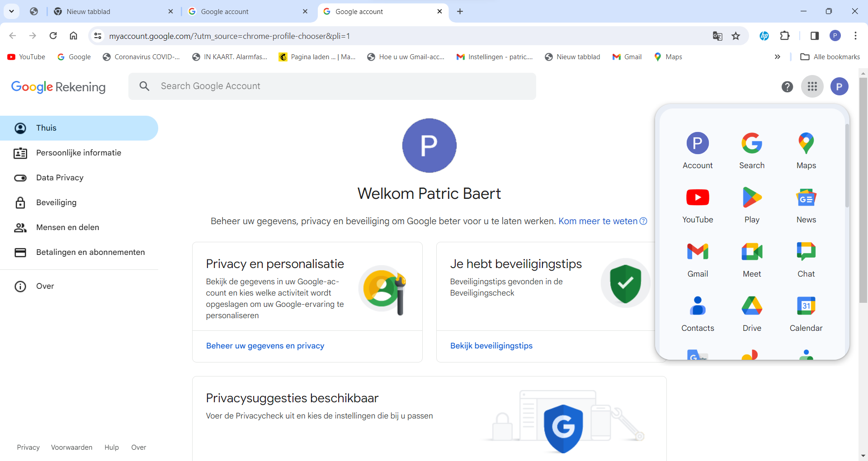Bookmark this page with the star icon
Screen dimensions: 868x461
(x=736, y=36)
